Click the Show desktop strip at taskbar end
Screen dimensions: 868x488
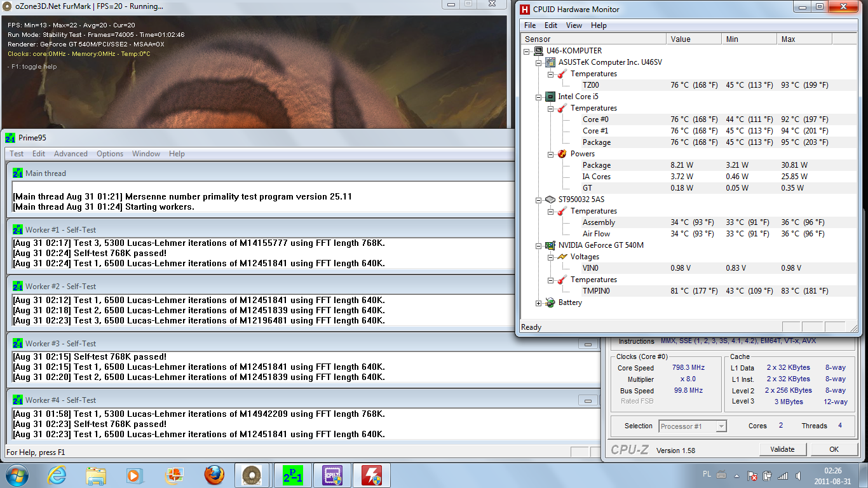coord(863,475)
